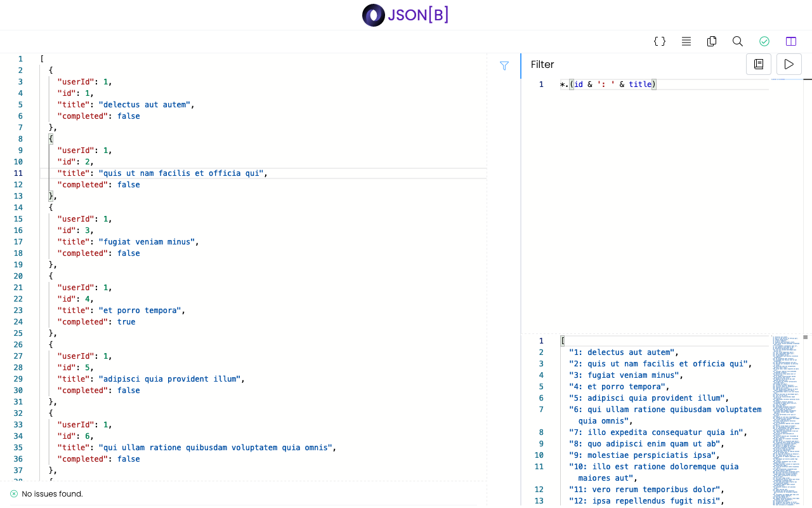Click the 'quis ut nam facilis' title string
The width and height of the screenshot is (812, 508).
pos(181,173)
